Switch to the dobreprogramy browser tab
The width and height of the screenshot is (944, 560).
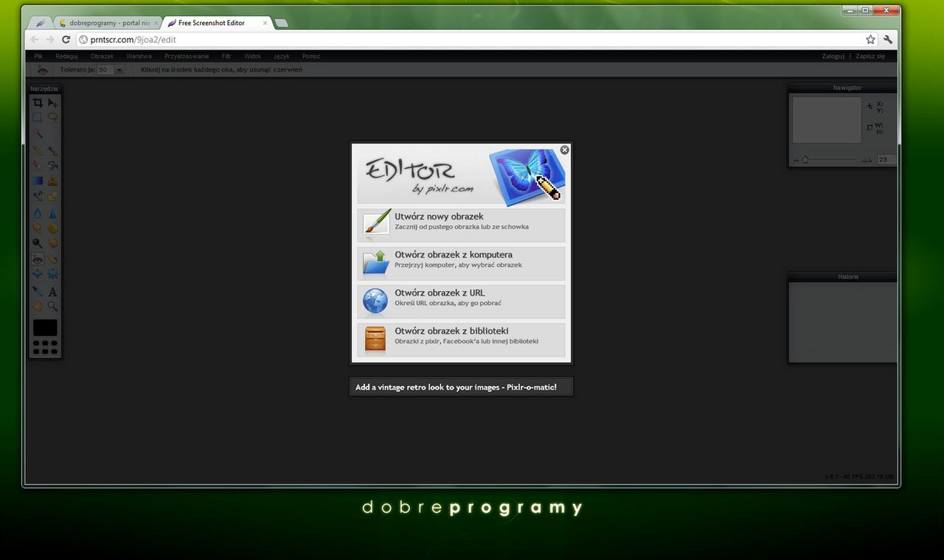tap(109, 23)
